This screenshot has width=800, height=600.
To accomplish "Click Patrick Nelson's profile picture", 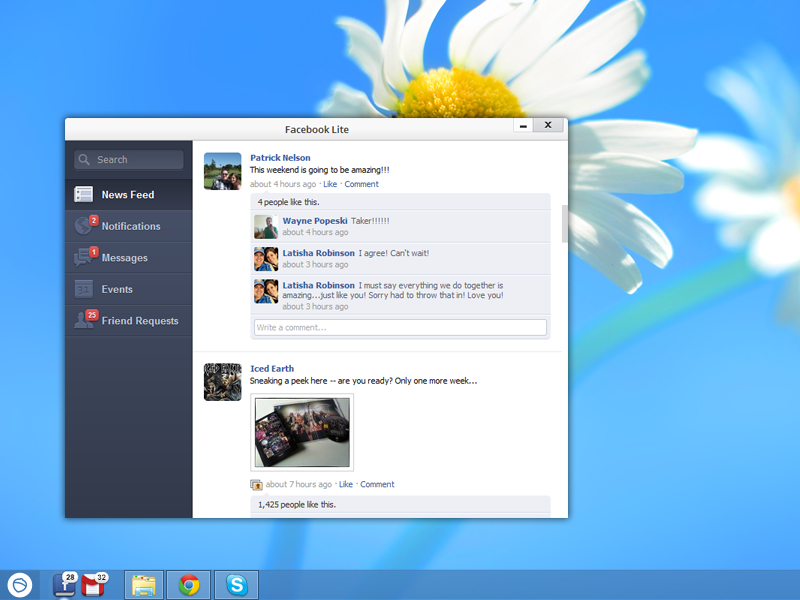I will [222, 171].
